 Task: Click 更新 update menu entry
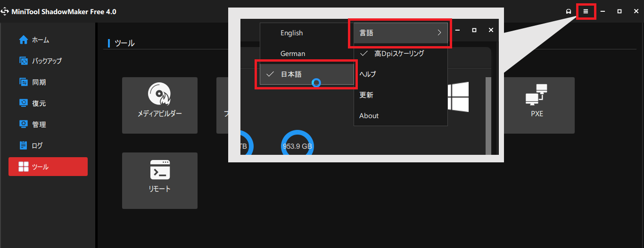pos(366,95)
